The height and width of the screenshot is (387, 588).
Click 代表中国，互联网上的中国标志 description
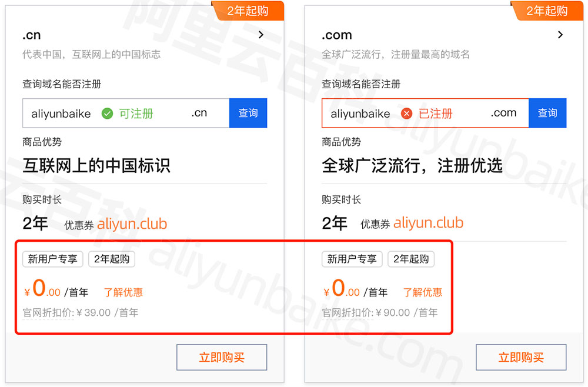coord(92,55)
